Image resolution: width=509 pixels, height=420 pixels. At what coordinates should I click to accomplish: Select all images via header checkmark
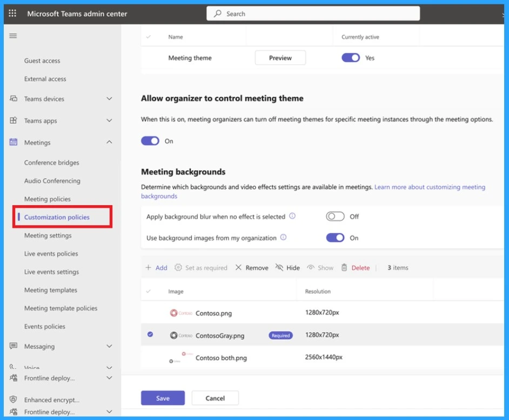pos(149,291)
